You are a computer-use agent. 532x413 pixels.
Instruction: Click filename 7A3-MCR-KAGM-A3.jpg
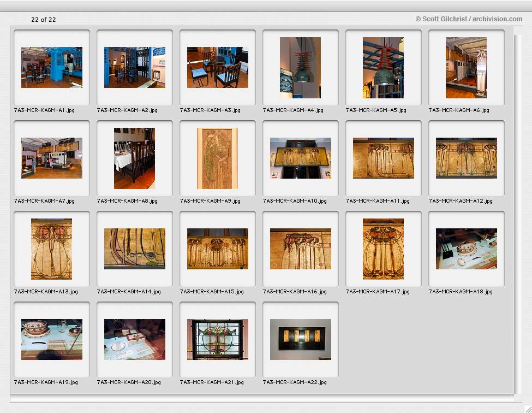[x=210, y=110]
